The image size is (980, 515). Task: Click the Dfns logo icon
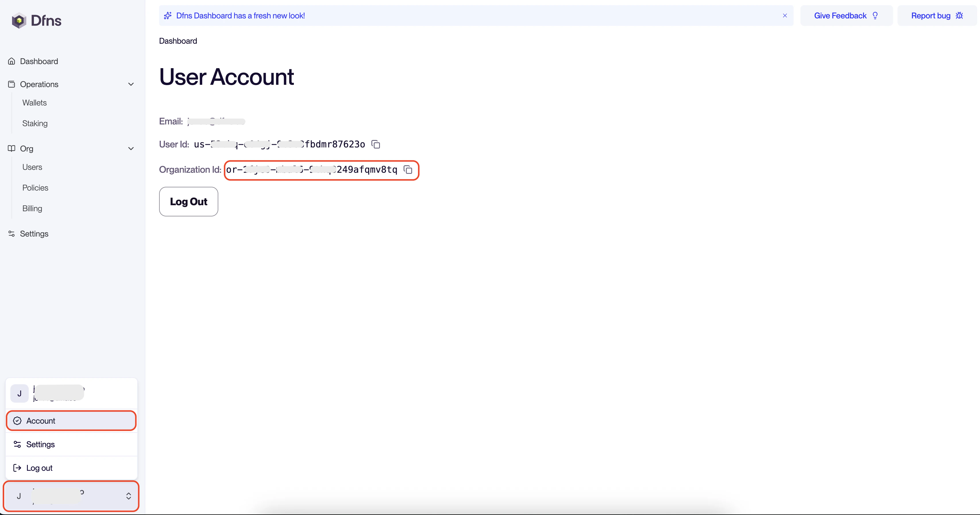pos(19,21)
